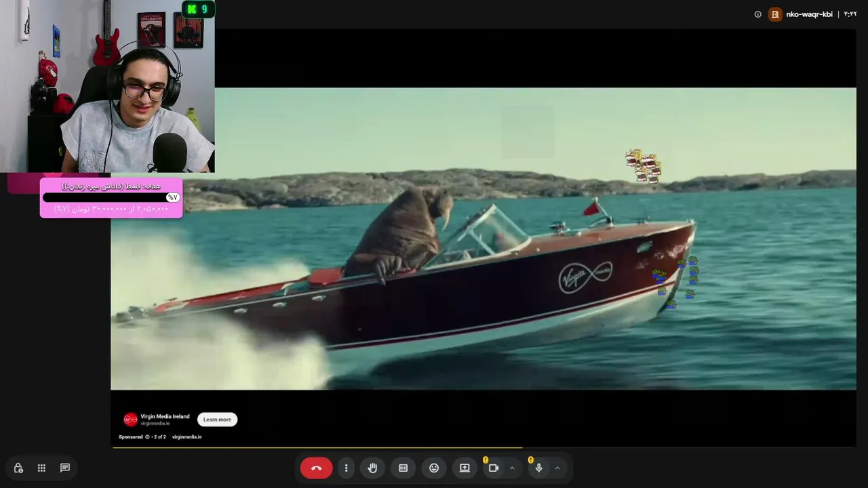Viewport: 868px width, 488px height.
Task: Toggle closed captions
Action: pos(403,468)
